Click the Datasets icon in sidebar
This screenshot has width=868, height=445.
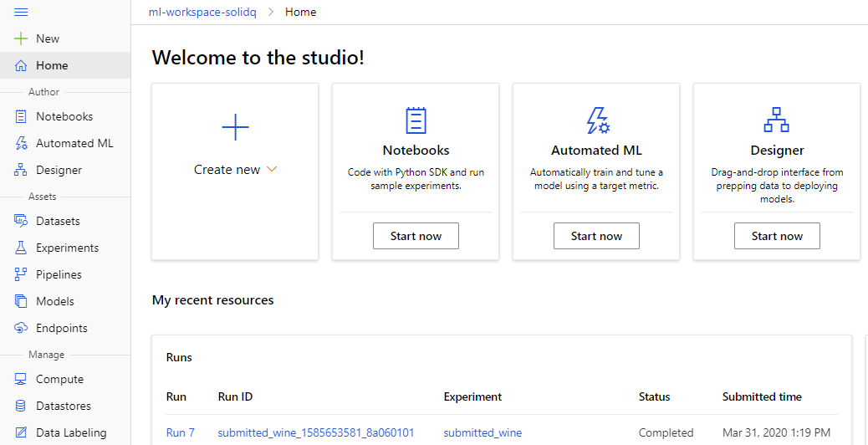(x=21, y=221)
